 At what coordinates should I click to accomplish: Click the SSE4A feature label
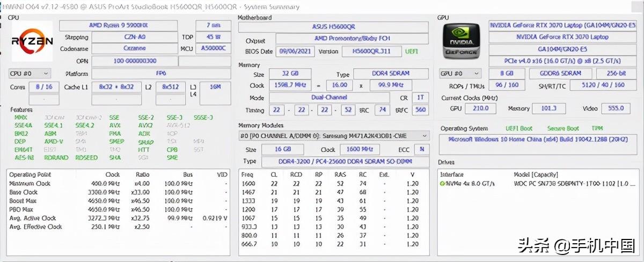click(24, 125)
